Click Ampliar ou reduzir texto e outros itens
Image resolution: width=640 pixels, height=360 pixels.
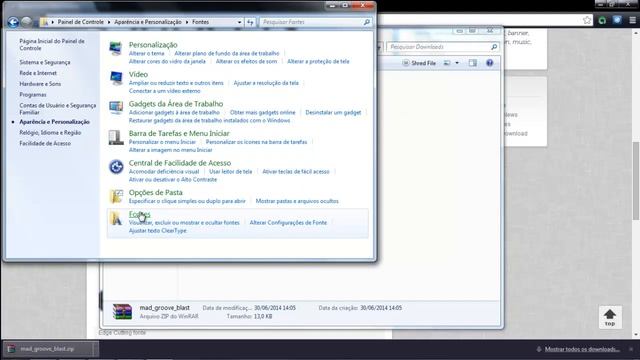click(x=176, y=83)
